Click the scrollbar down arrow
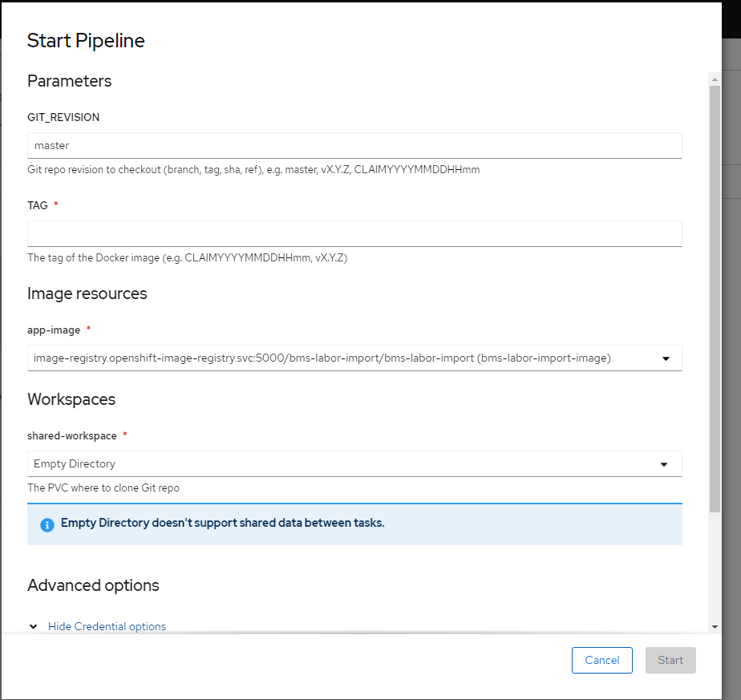 click(x=714, y=627)
